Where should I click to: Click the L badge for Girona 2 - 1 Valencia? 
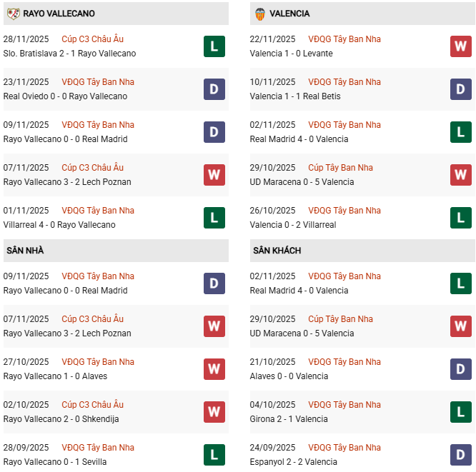461,412
